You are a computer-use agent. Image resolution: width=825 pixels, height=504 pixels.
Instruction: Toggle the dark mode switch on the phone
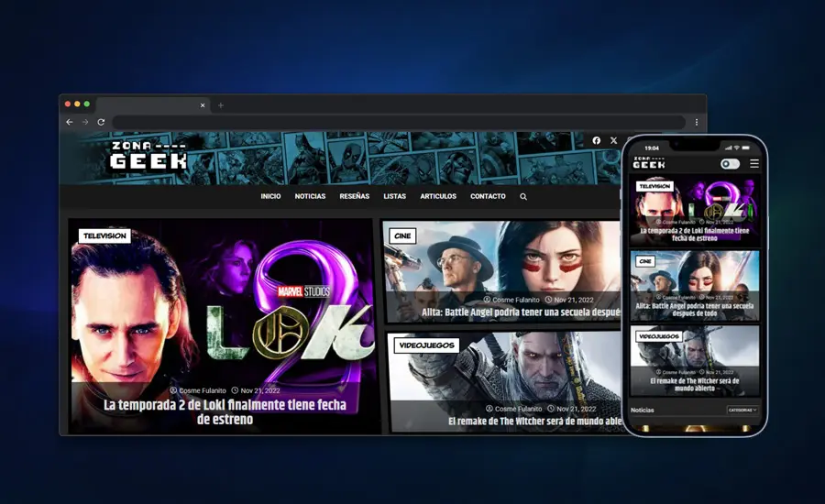tap(730, 164)
